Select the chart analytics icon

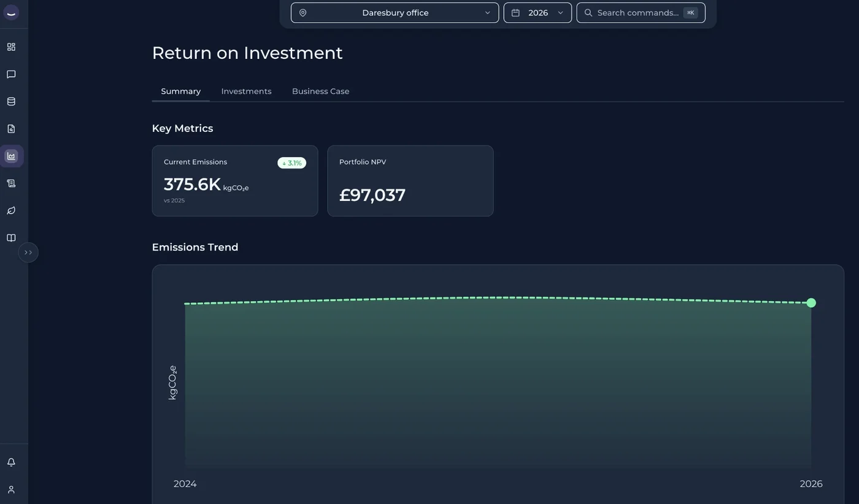click(x=11, y=156)
